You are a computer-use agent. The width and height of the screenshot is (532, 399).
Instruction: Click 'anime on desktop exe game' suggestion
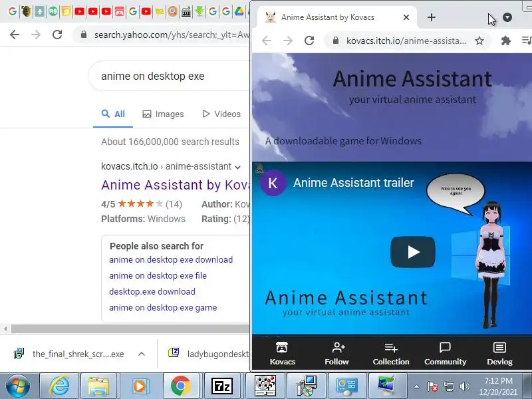click(163, 307)
